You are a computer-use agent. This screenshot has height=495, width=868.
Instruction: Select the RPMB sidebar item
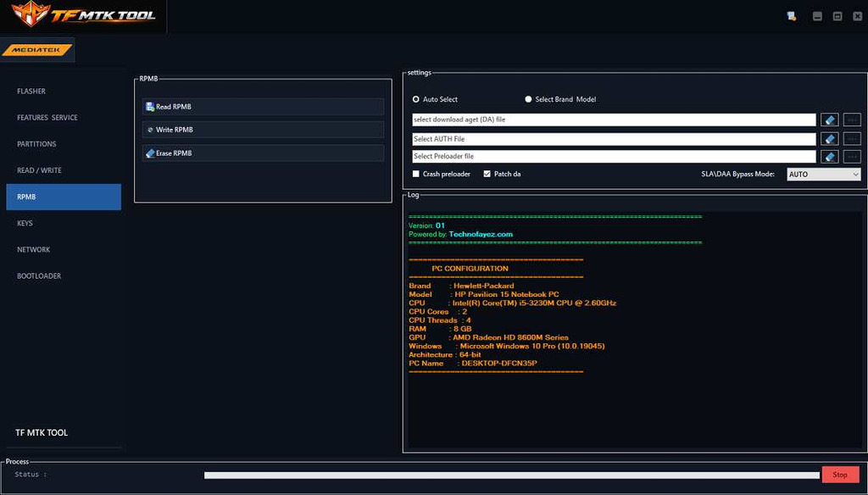64,197
